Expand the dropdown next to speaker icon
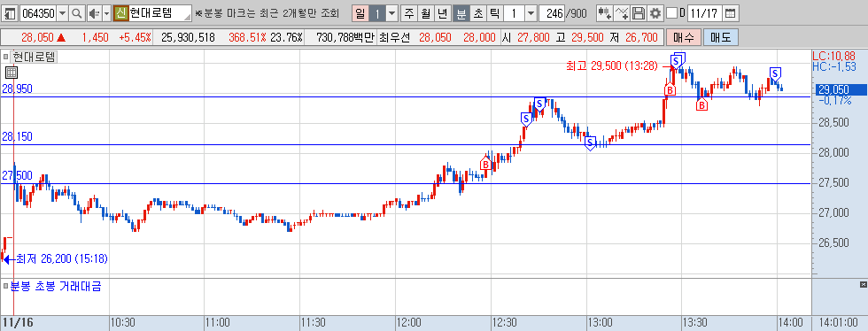868x331 pixels. (107, 12)
